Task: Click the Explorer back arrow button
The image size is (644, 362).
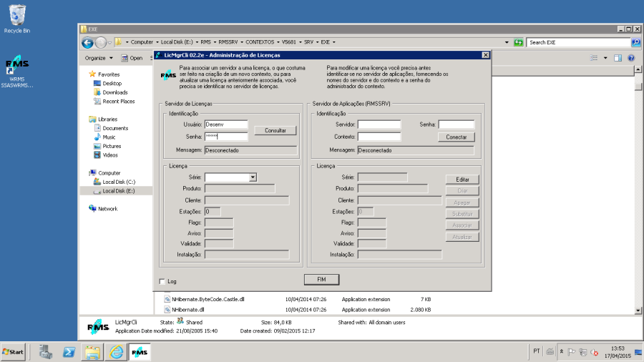Action: (x=87, y=42)
